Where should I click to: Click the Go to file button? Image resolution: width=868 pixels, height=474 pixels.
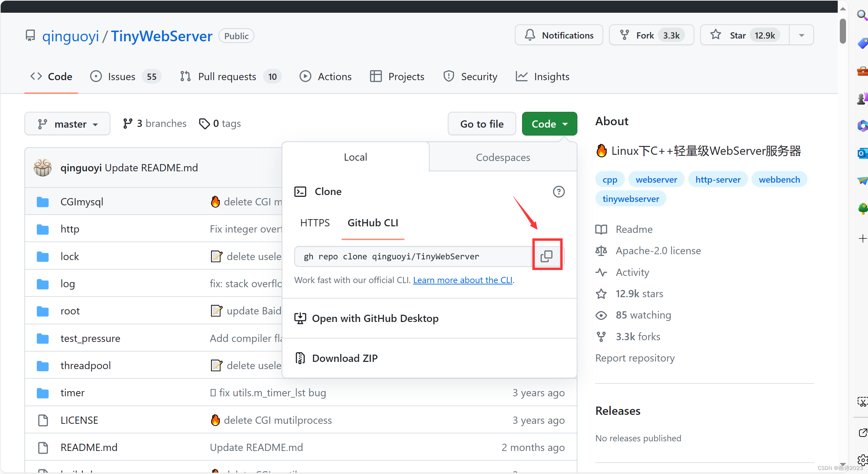click(482, 124)
